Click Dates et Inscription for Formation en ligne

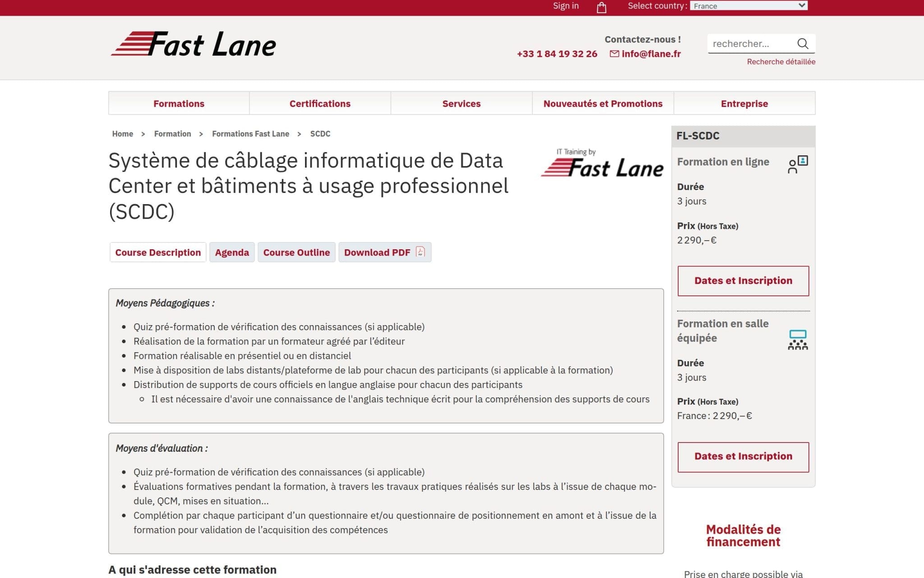click(743, 281)
